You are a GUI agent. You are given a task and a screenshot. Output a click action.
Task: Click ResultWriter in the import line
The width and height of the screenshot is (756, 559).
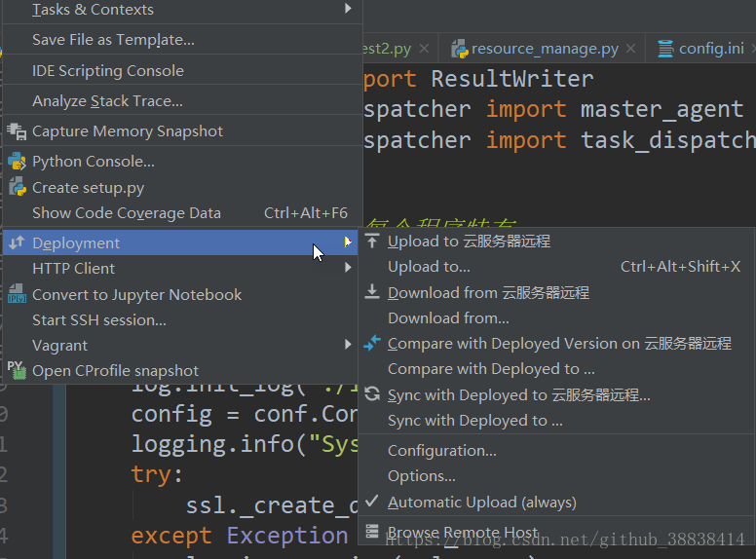[512, 79]
